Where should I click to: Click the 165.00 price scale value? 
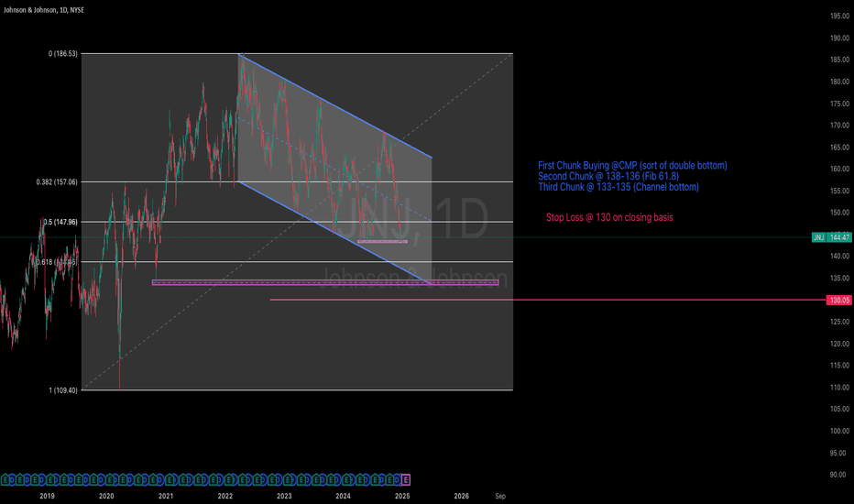[x=839, y=148]
